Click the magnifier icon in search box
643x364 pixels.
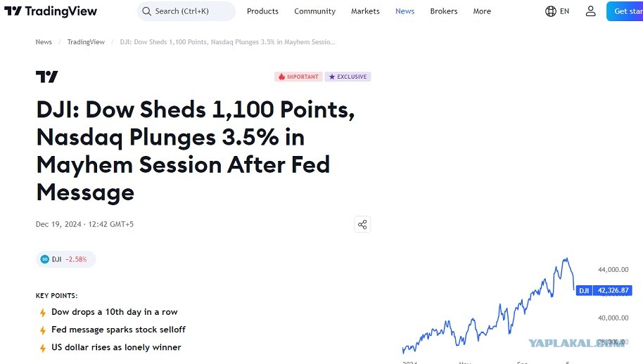tap(146, 11)
